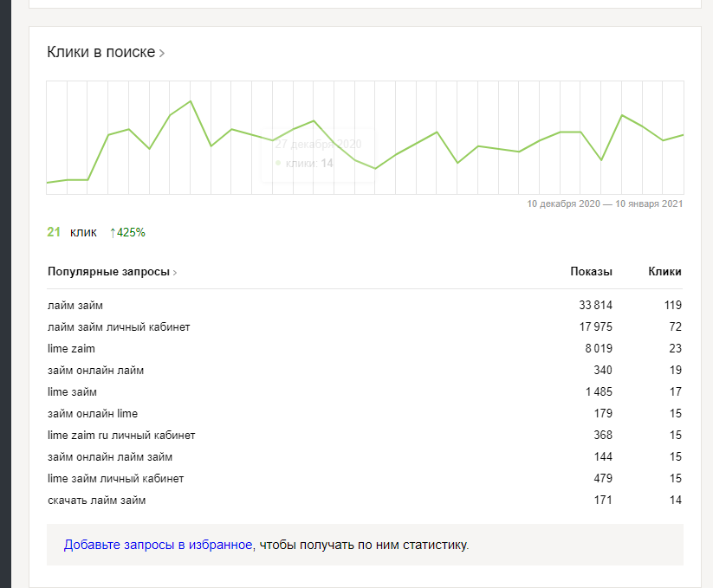
Task: Select the "lime займ личный кабинет" query
Action: (x=115, y=479)
